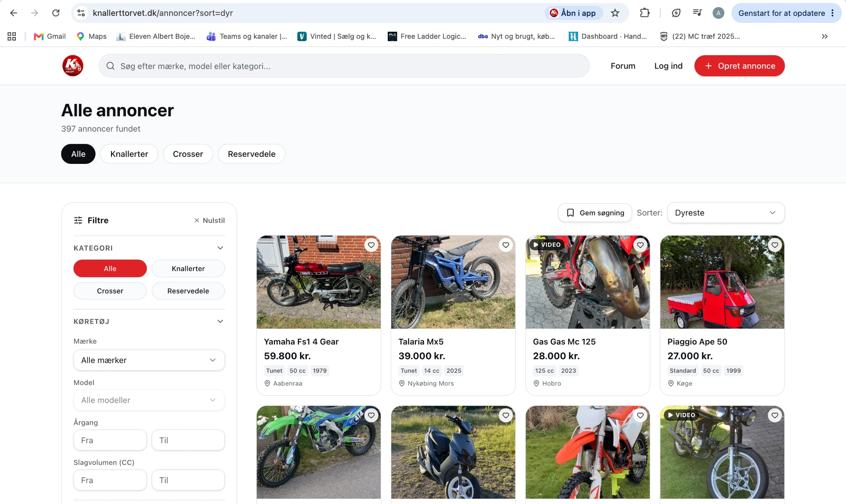846x504 pixels.
Task: Click the Slagvolumen Til field
Action: click(x=188, y=480)
